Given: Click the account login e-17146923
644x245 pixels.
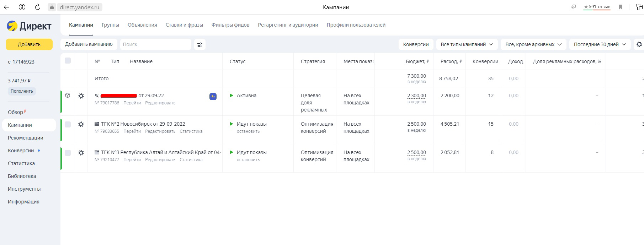Looking at the screenshot, I should [21, 62].
